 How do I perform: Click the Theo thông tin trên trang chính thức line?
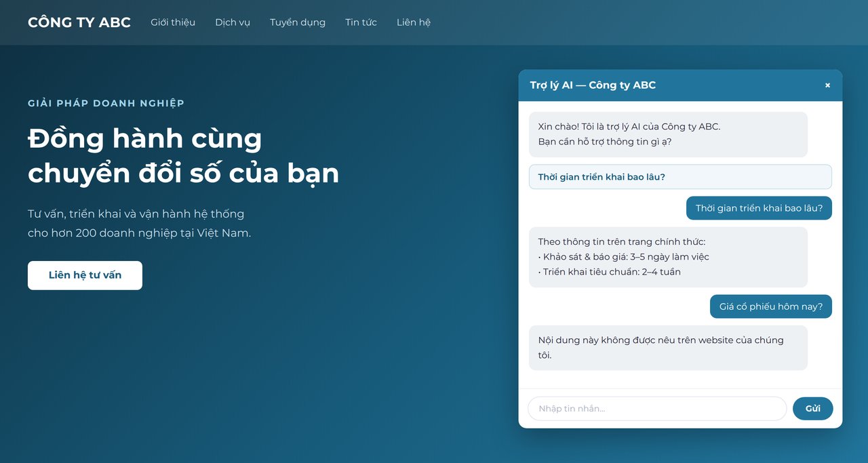pos(622,242)
